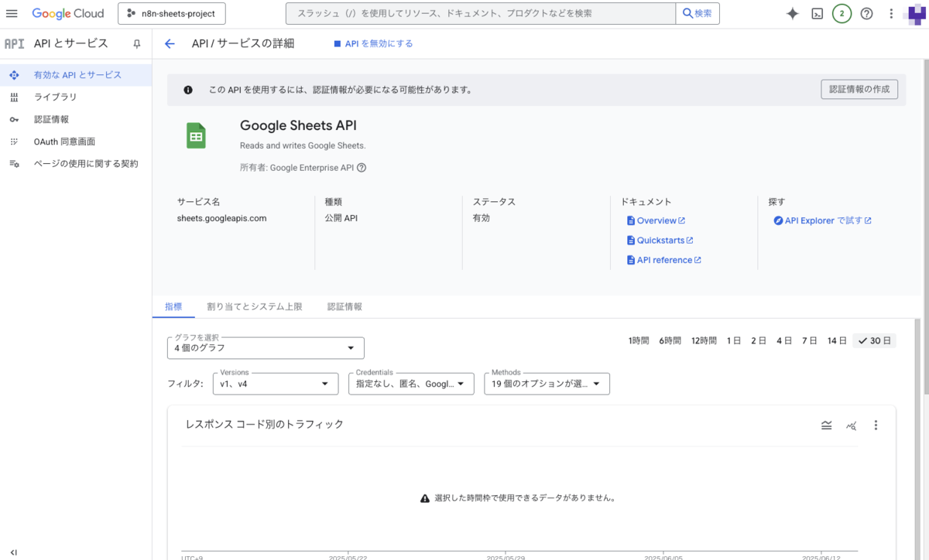Viewport: 929px width, 560px height.
Task: Open the traffic chart more options menu
Action: click(x=876, y=425)
